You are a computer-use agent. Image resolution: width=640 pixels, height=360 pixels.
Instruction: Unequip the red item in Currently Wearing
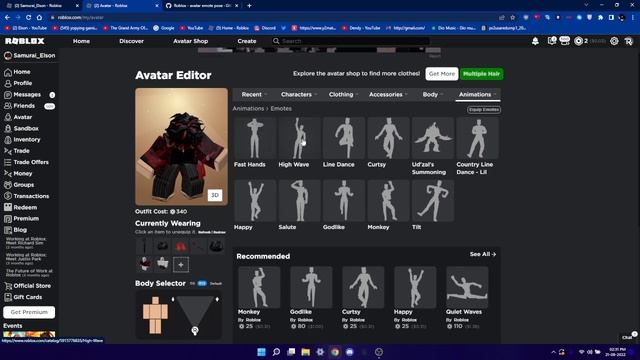(x=180, y=247)
